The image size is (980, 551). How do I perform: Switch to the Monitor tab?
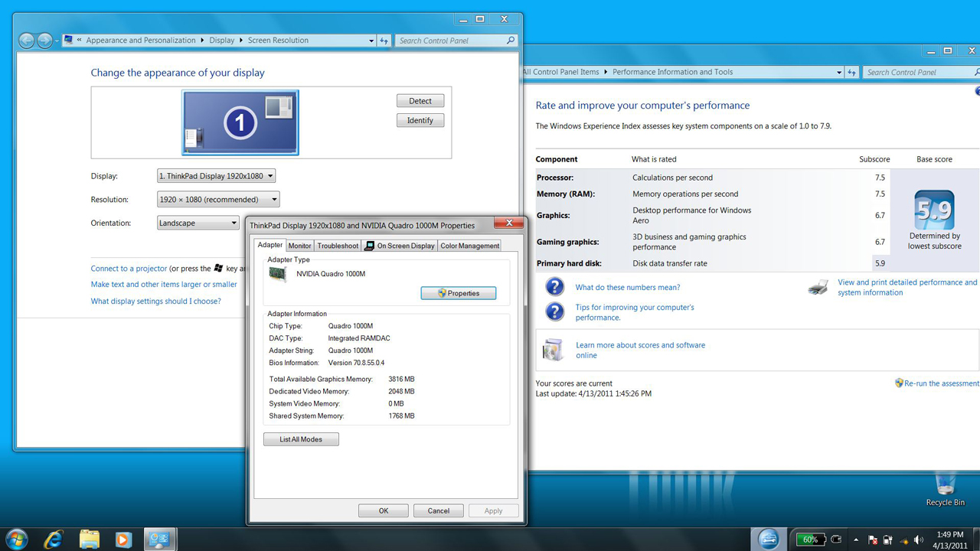[x=299, y=246]
